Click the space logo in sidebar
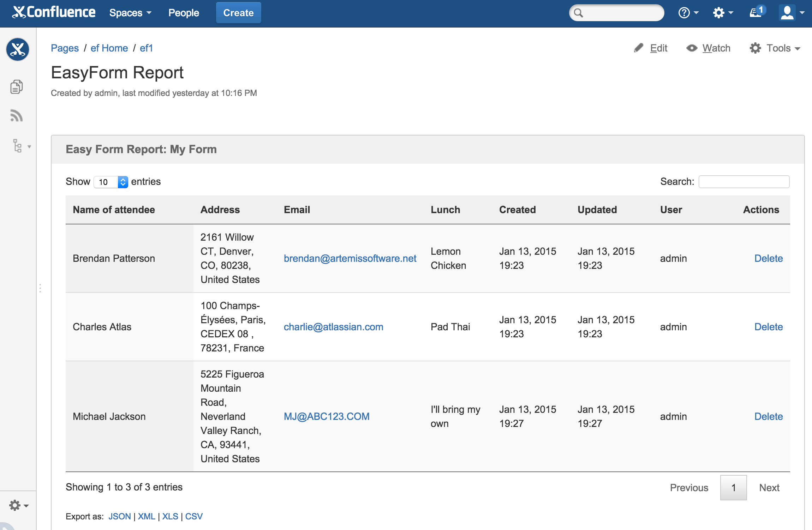 click(17, 49)
